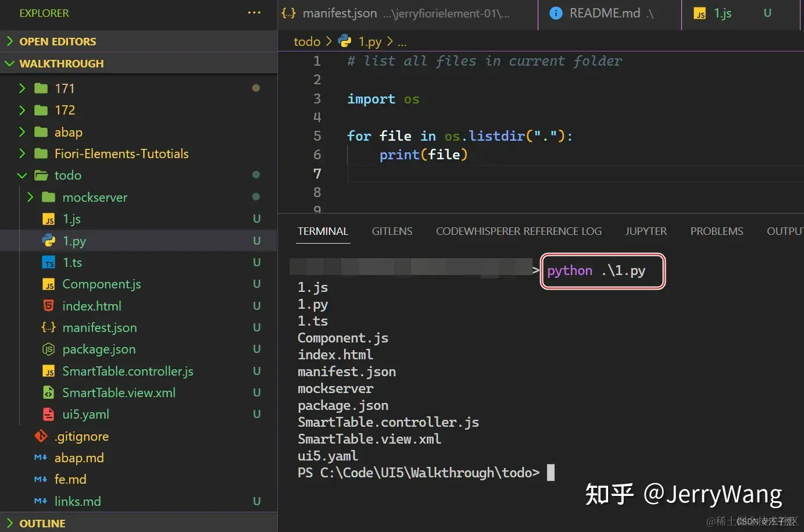Click the Python icon beside 1.py in Explorer
Screen dimensions: 804x532
click(49, 241)
